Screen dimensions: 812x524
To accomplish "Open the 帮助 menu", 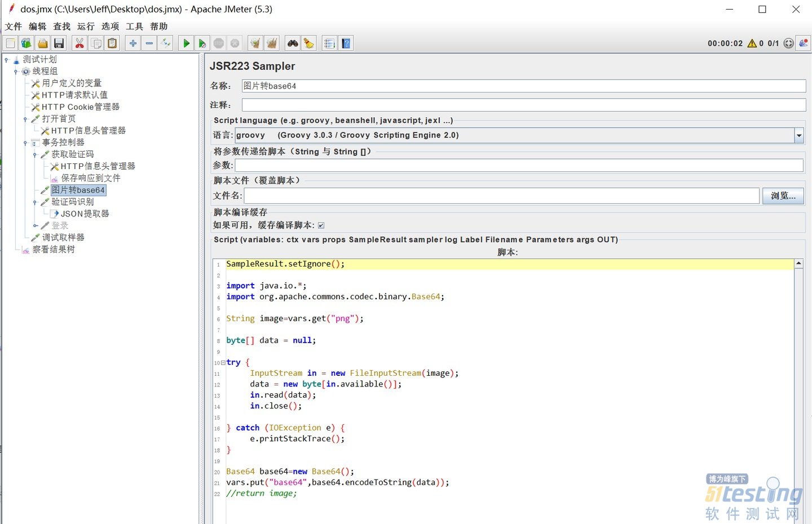I will (x=159, y=26).
